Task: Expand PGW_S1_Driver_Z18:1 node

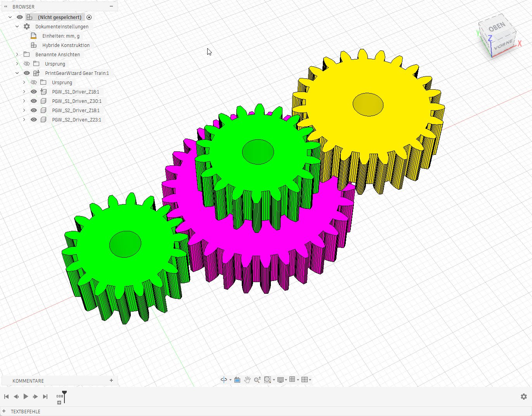Action: tap(24, 92)
